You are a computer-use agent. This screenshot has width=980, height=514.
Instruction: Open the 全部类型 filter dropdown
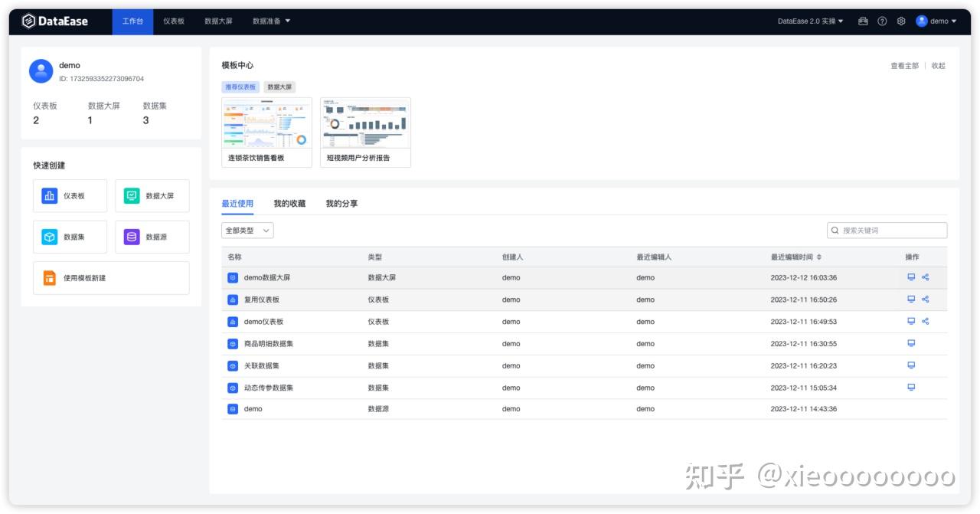point(247,231)
